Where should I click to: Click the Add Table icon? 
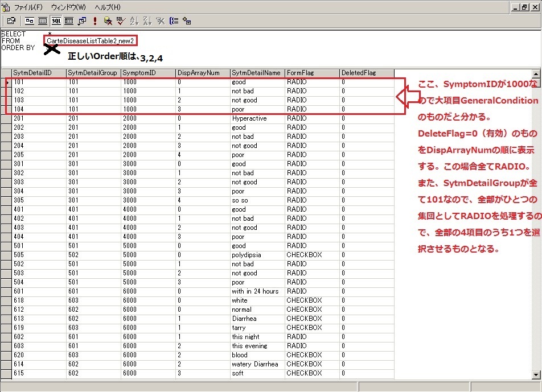pyautogui.click(x=187, y=21)
